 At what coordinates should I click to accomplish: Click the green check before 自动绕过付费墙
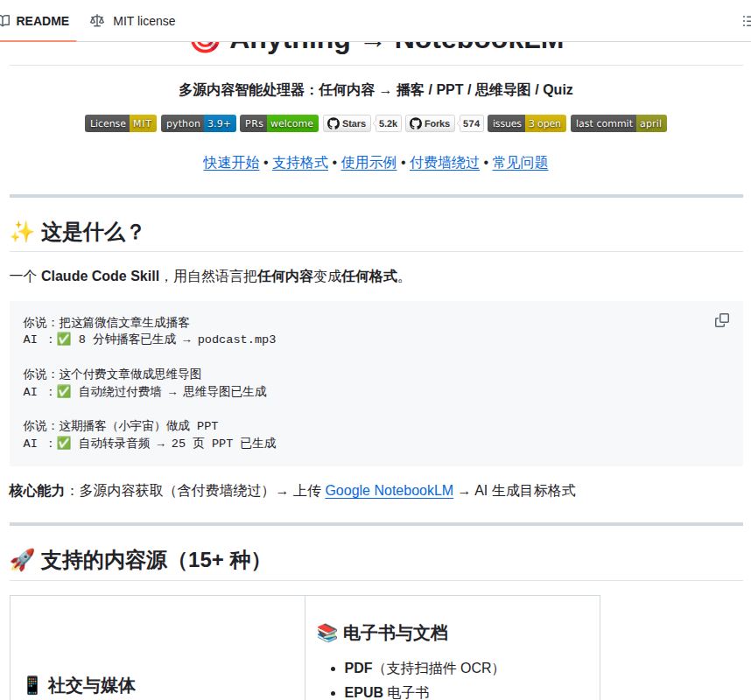tap(64, 392)
